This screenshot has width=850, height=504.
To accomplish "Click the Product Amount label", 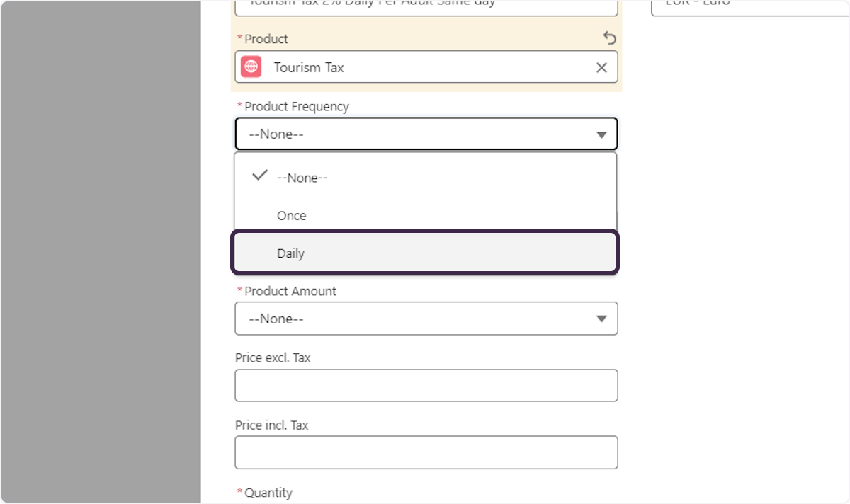I will pyautogui.click(x=290, y=291).
